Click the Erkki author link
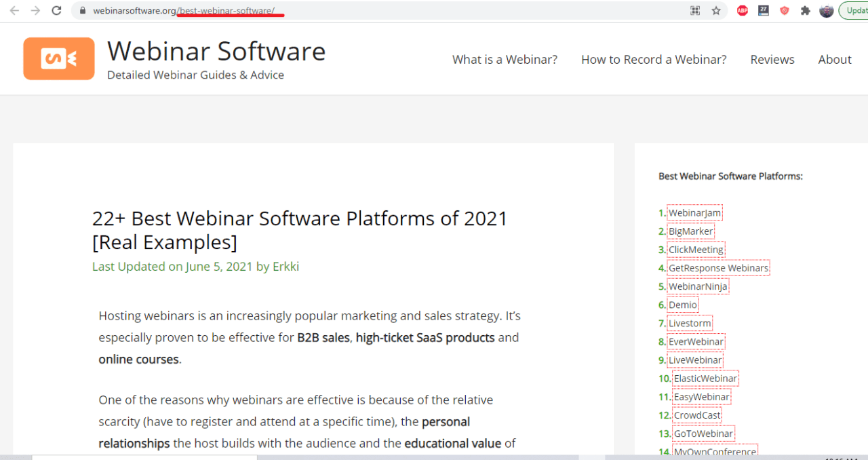The image size is (868, 460). coord(285,266)
